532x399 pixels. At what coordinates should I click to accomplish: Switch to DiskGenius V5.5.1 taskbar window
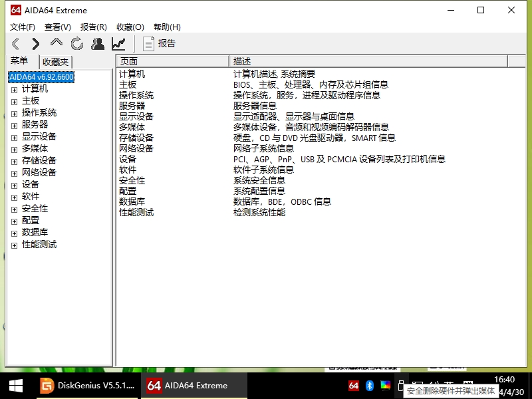[x=88, y=386]
